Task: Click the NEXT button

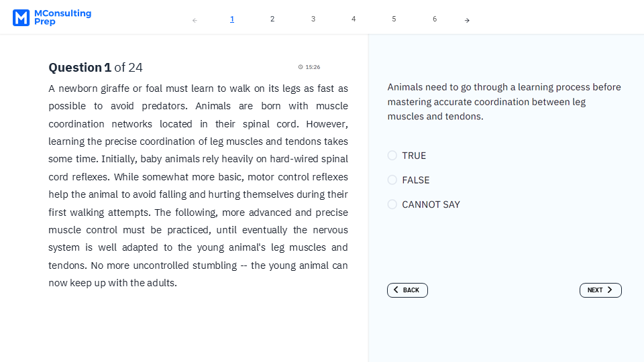Action: (x=600, y=290)
